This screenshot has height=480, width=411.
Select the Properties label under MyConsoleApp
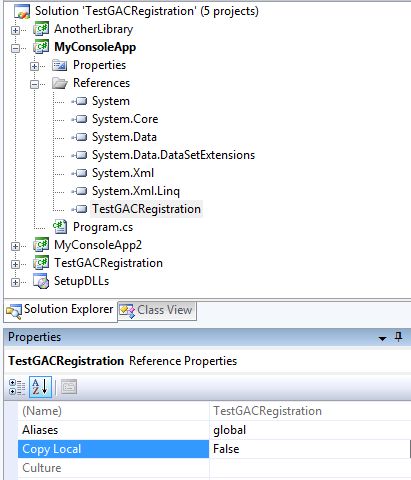99,65
